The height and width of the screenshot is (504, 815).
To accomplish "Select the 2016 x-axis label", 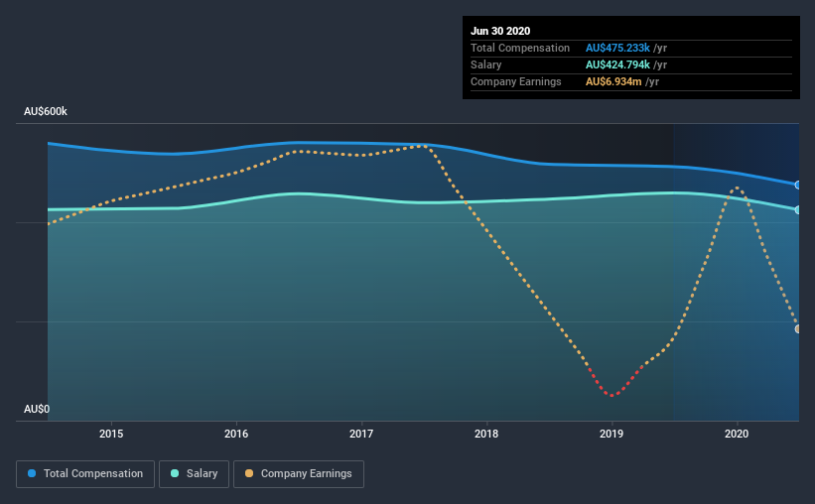I will click(236, 434).
